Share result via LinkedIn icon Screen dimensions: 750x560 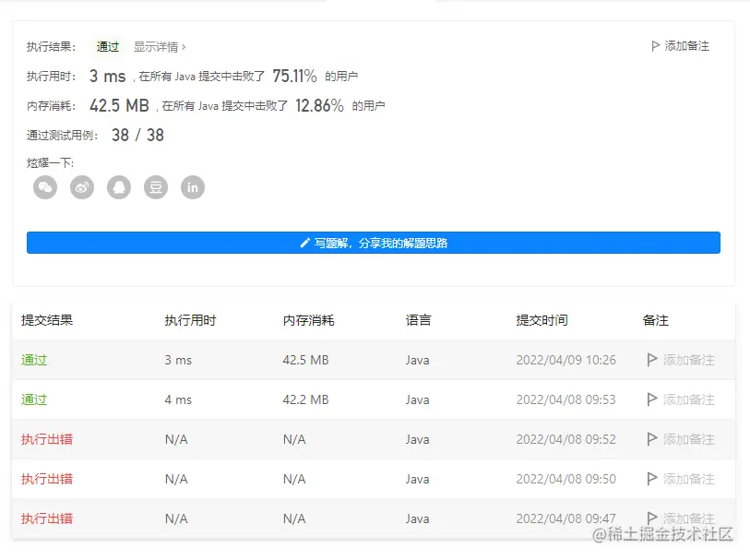[x=192, y=187]
